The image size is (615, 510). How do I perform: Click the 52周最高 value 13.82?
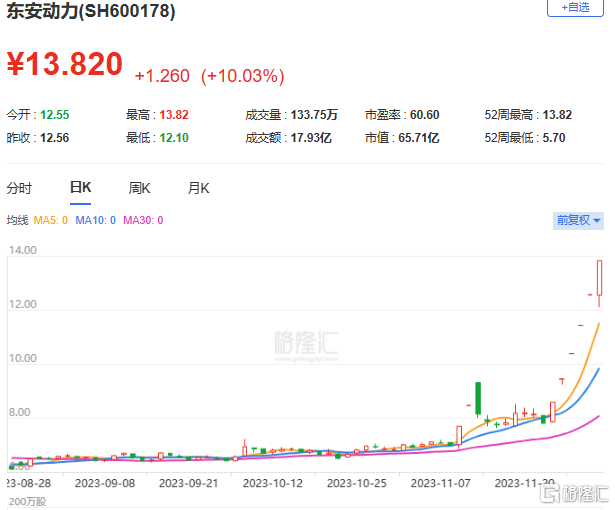point(557,115)
